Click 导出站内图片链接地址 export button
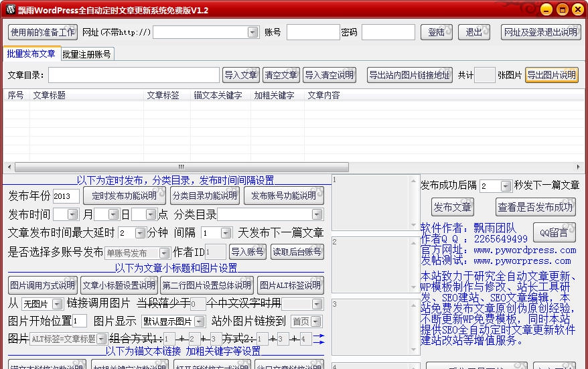This screenshot has width=588, height=369. click(409, 75)
